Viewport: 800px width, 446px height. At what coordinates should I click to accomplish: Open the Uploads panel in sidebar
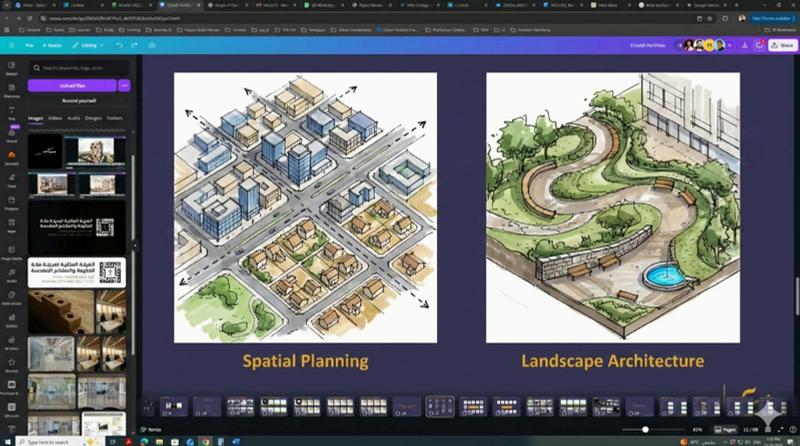[x=11, y=158]
